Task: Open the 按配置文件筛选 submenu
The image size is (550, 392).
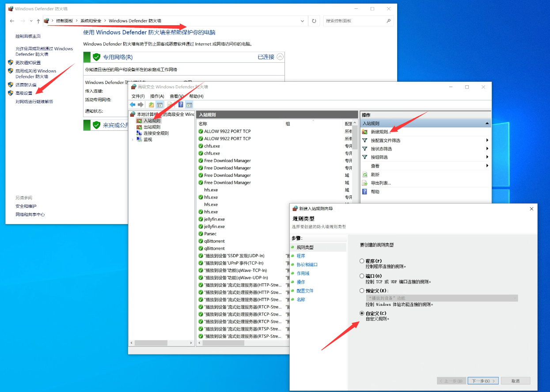Action: point(425,140)
